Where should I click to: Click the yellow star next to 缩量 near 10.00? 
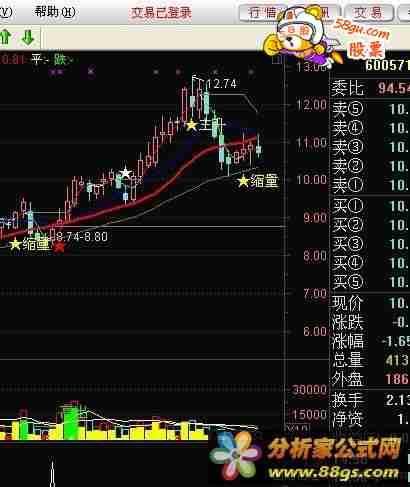point(244,181)
